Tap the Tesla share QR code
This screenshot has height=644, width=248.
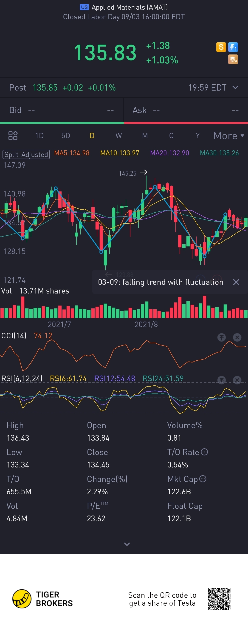pyautogui.click(x=219, y=599)
